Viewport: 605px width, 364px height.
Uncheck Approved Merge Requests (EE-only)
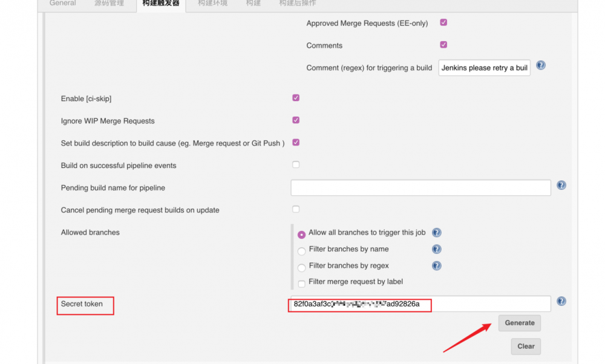(x=443, y=22)
